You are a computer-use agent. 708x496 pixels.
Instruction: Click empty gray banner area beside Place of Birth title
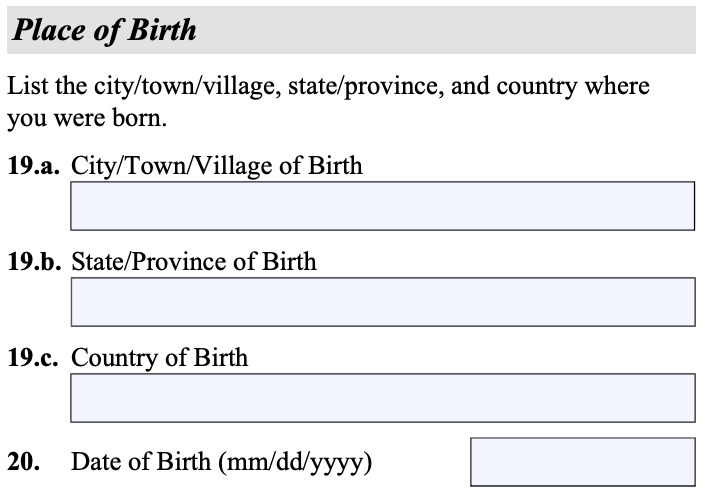point(450,30)
